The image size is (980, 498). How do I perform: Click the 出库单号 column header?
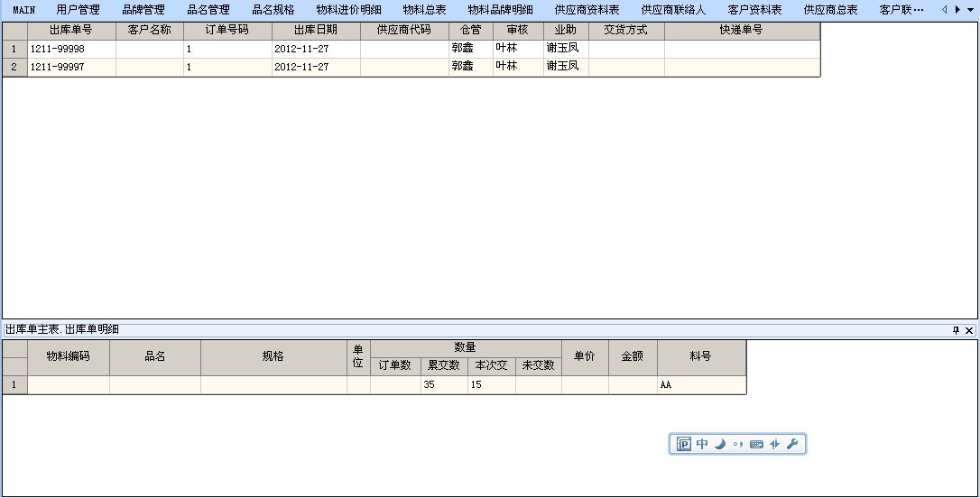pos(71,30)
